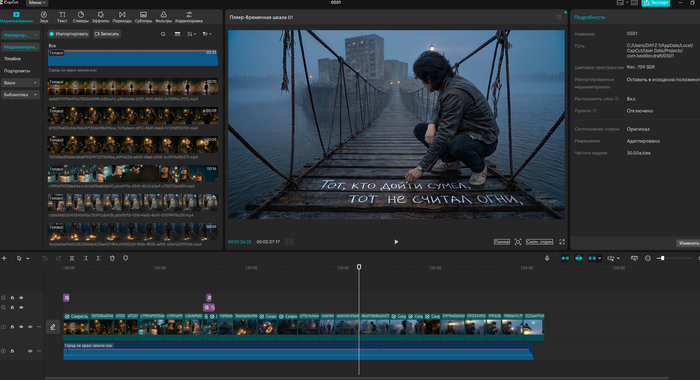Expand the Библиотека sidebar dropdown
Screen dimensions: 700x380
point(20,95)
